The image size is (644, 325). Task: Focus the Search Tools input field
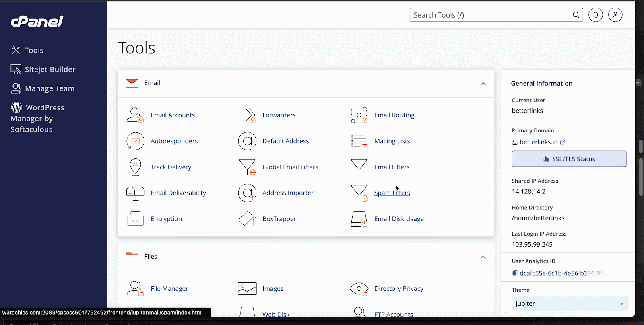pos(491,15)
